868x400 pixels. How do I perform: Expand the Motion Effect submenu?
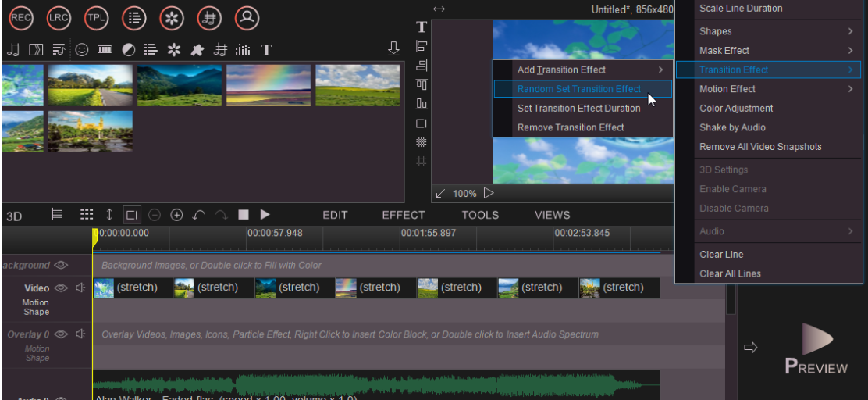pos(768,89)
